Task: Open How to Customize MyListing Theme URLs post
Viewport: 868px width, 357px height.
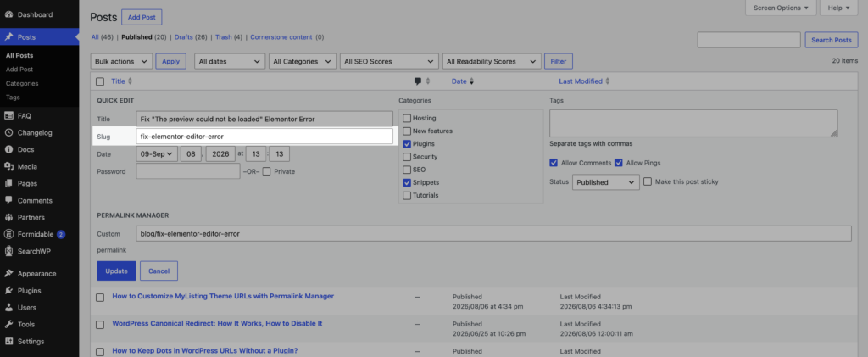Action: coord(223,296)
